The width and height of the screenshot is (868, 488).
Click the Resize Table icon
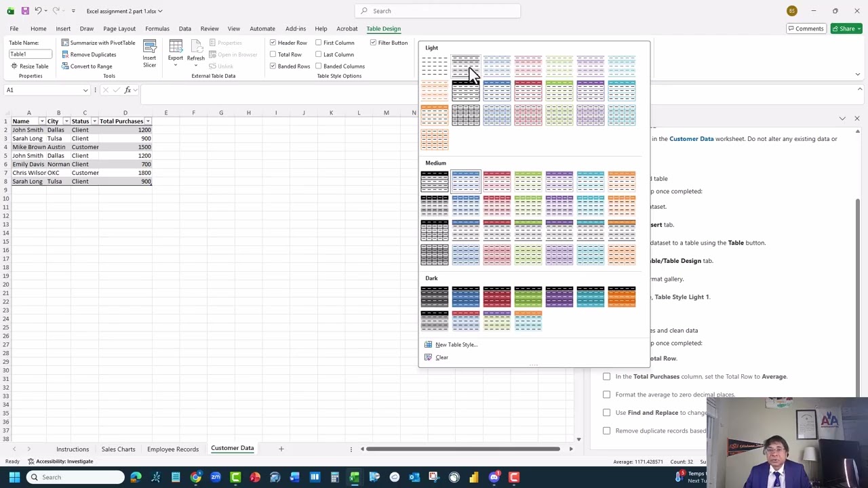tap(14, 66)
